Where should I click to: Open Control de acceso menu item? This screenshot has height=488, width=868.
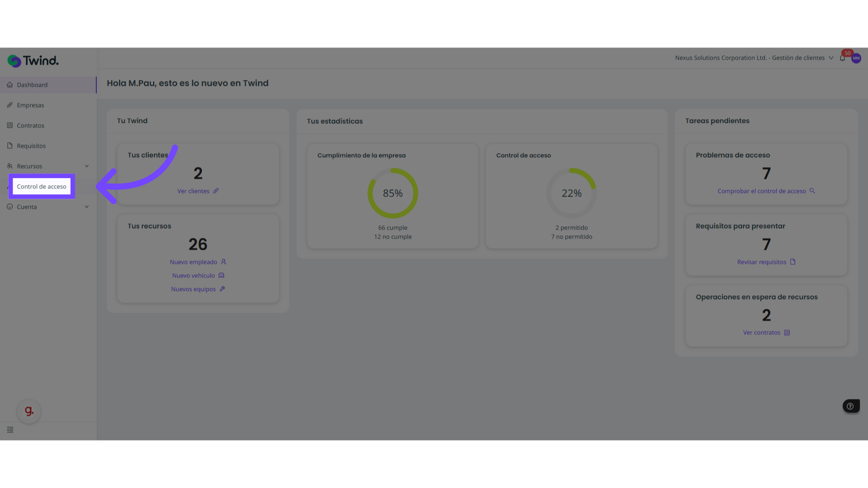coord(42,187)
